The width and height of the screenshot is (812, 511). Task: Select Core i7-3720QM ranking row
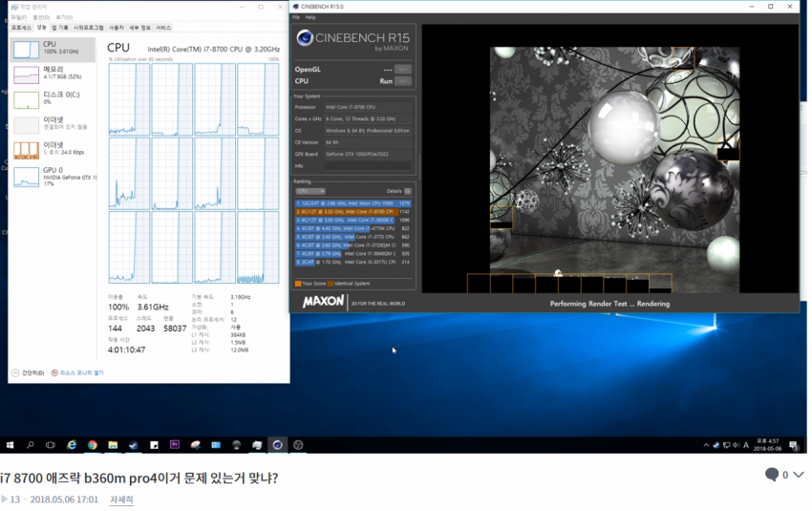tap(353, 245)
